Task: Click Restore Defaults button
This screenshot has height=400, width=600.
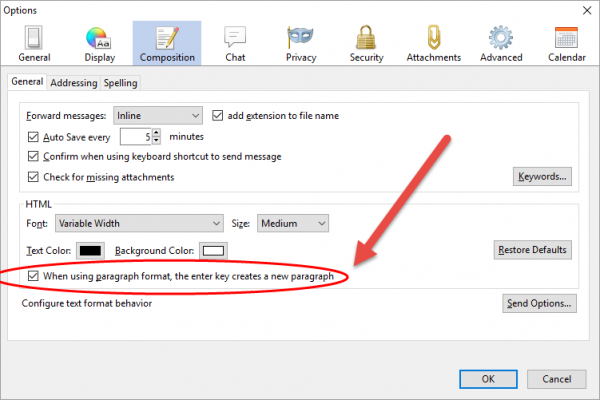Action: [533, 250]
